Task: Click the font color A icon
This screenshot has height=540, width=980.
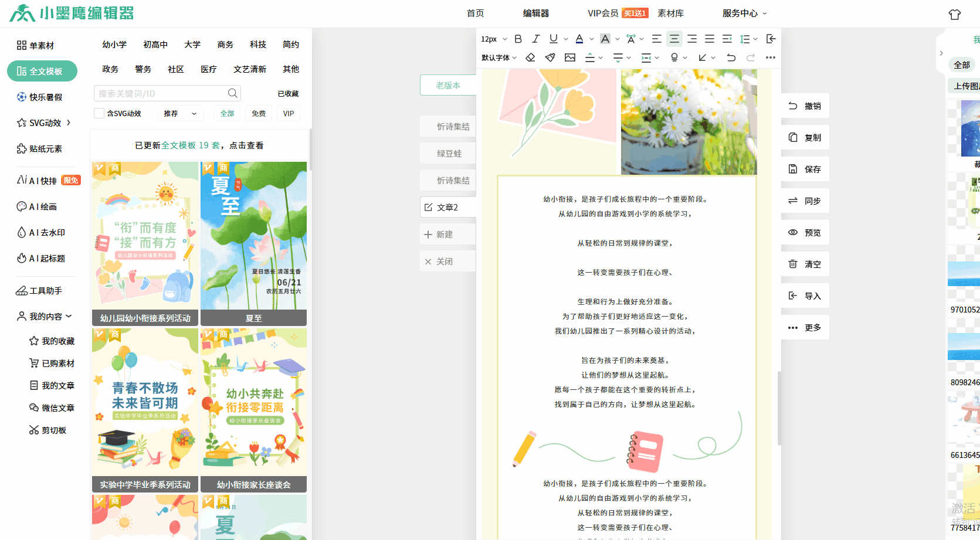Action: tap(579, 39)
